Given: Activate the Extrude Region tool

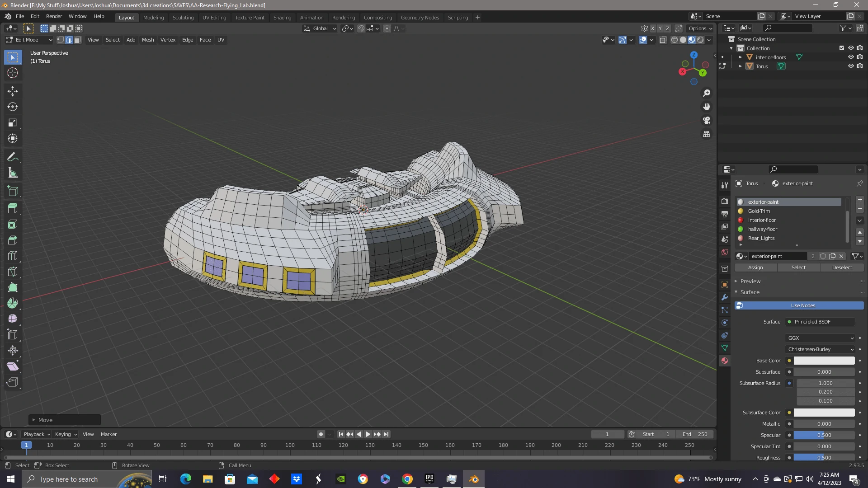Looking at the screenshot, I should tap(13, 208).
